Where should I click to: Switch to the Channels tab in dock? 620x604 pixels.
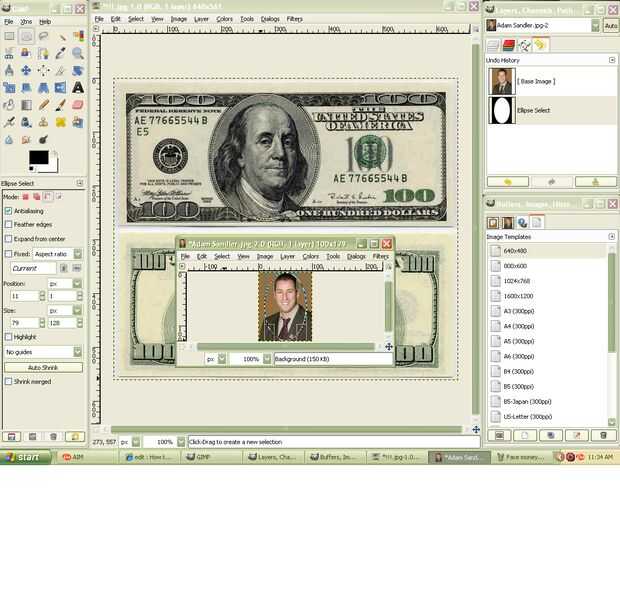point(508,45)
